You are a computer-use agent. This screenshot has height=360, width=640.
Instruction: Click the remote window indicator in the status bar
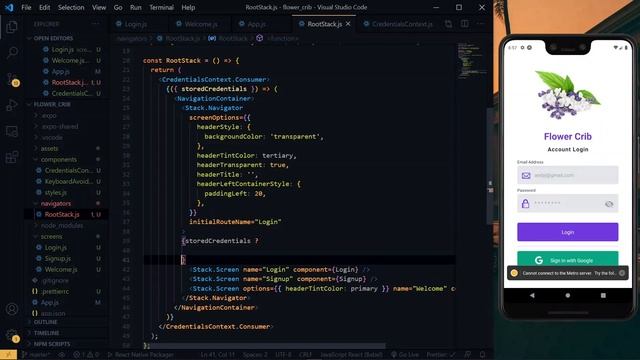(8, 355)
